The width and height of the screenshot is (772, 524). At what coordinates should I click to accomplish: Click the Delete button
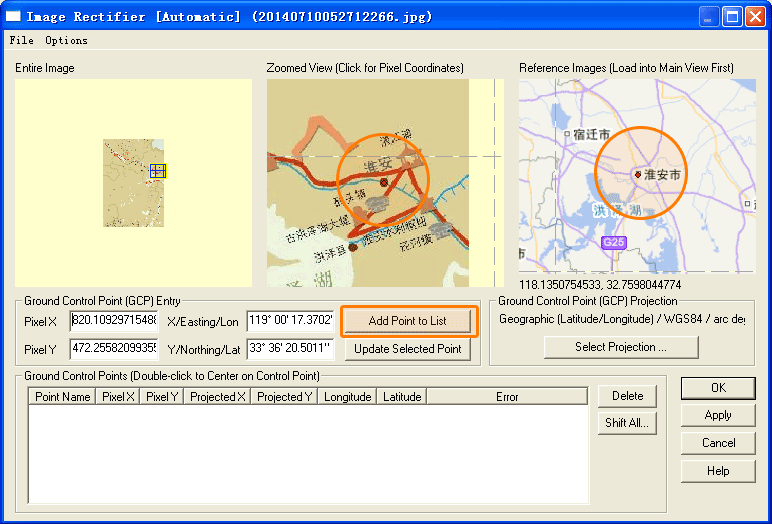coord(627,396)
